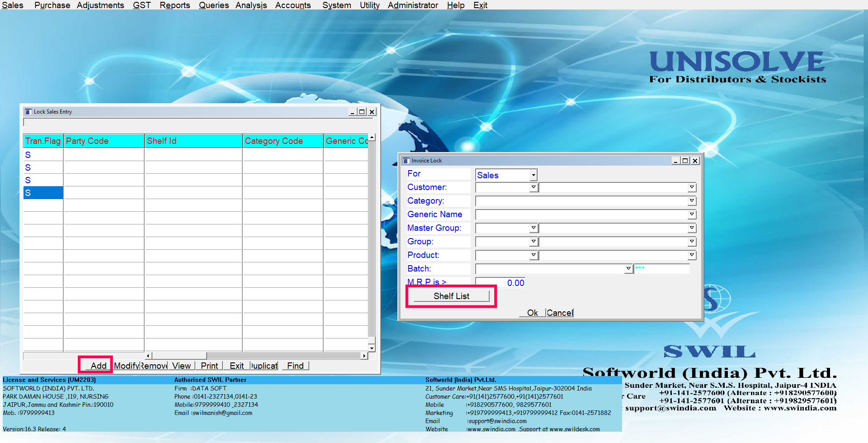
Task: Minimize the Invoice Lock window
Action: coord(676,161)
